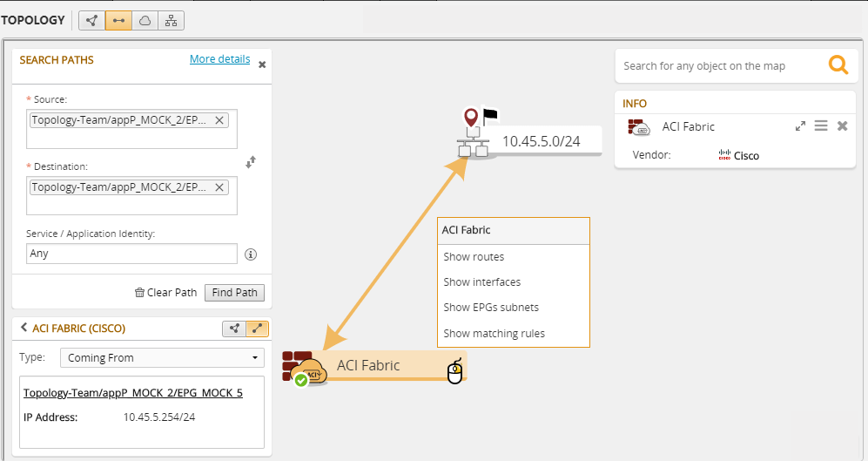This screenshot has height=461, width=868.
Task: Choose Show routes from context menu
Action: [474, 257]
